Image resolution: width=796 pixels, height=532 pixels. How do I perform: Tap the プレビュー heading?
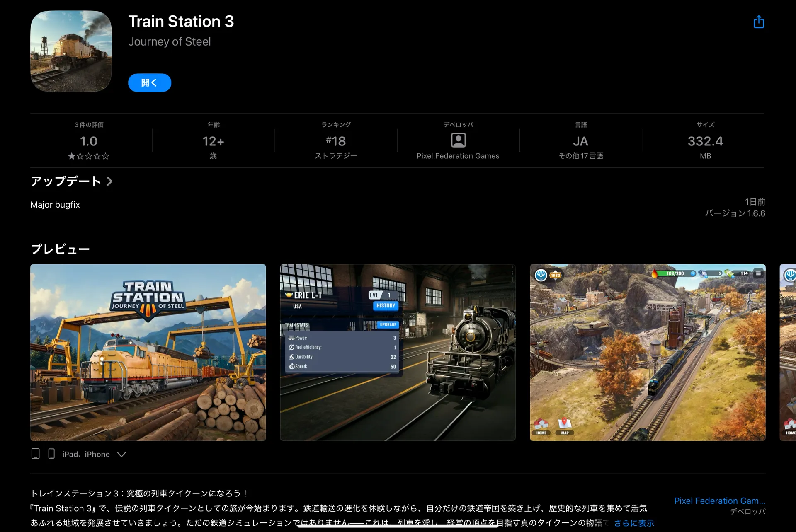coord(60,249)
